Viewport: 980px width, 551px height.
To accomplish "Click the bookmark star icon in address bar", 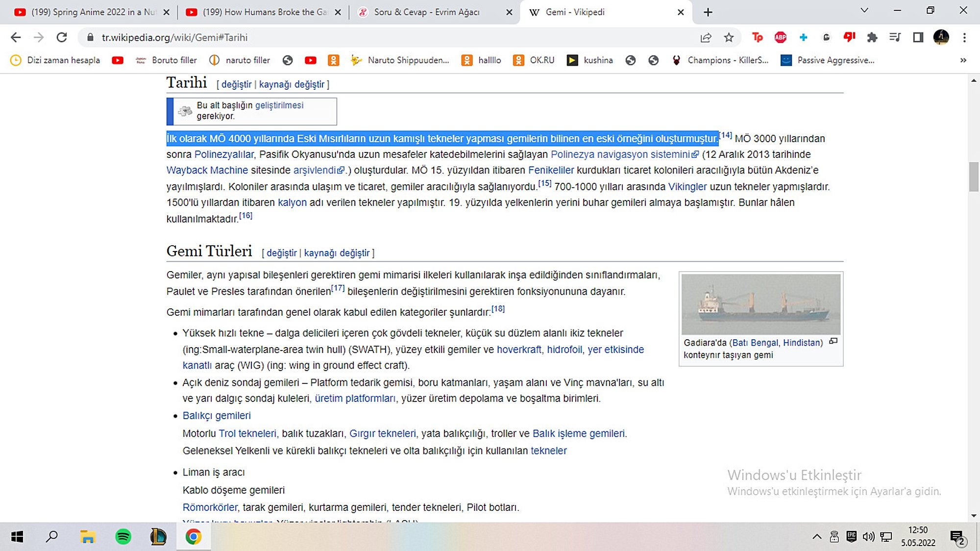I will pos(729,38).
